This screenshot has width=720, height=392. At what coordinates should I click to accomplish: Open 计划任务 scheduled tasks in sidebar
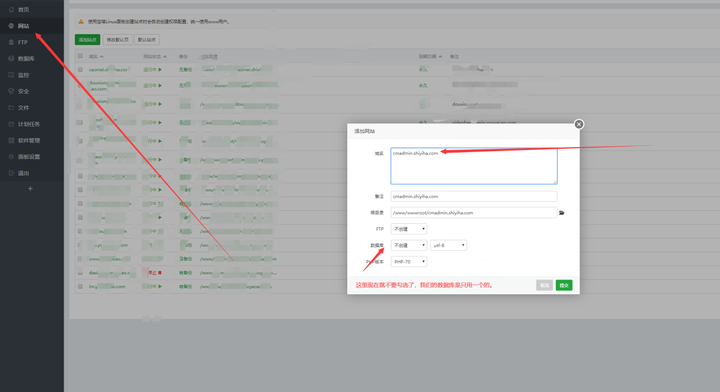25,124
